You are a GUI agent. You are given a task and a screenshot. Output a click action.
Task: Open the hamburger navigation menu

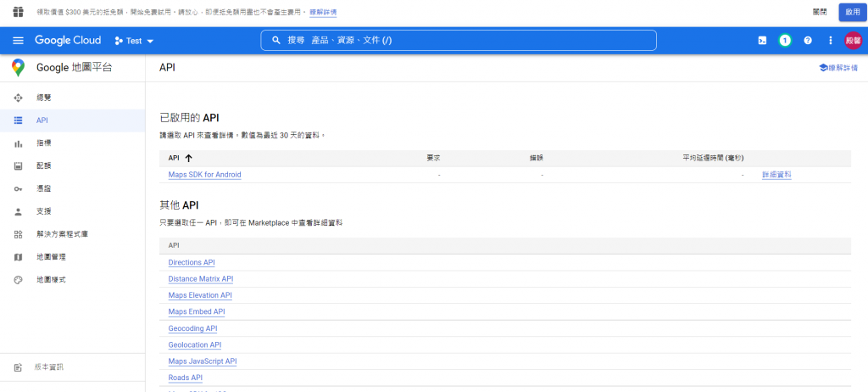19,41
